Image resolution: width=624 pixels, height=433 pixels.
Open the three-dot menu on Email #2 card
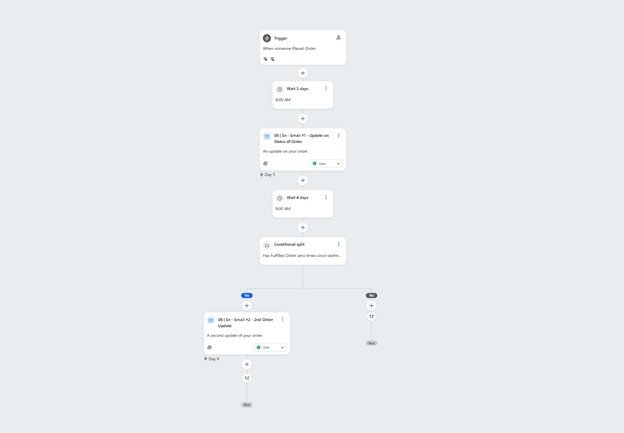point(283,320)
